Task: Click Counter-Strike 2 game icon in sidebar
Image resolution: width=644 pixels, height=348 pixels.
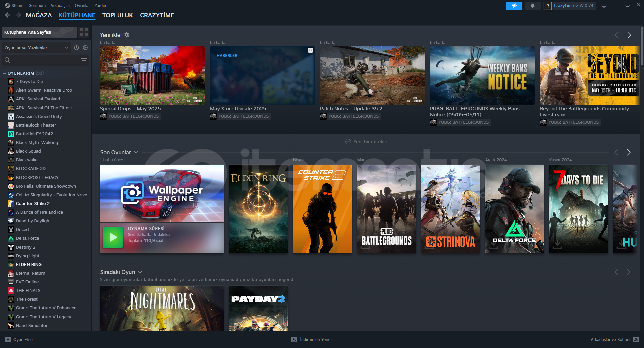Action: (11, 203)
